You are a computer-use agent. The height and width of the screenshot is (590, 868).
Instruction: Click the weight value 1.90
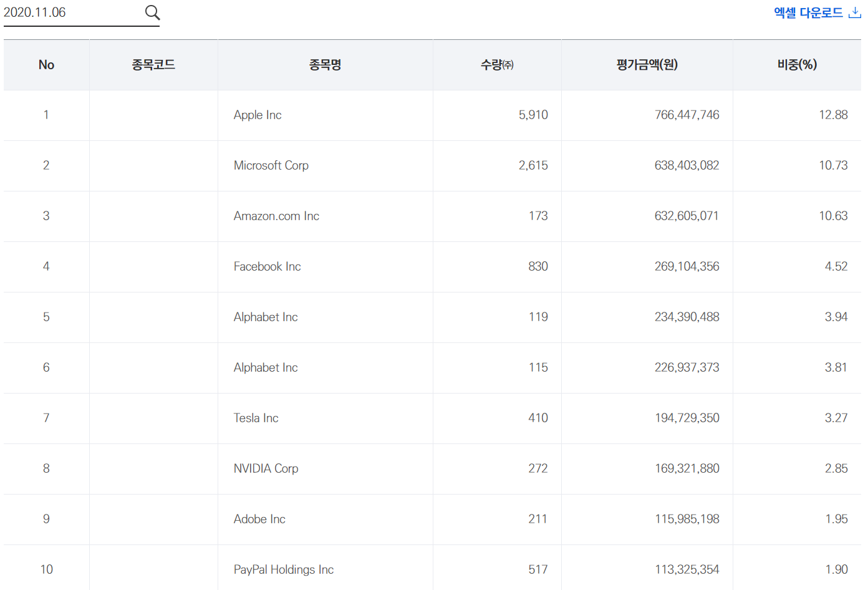[836, 569]
